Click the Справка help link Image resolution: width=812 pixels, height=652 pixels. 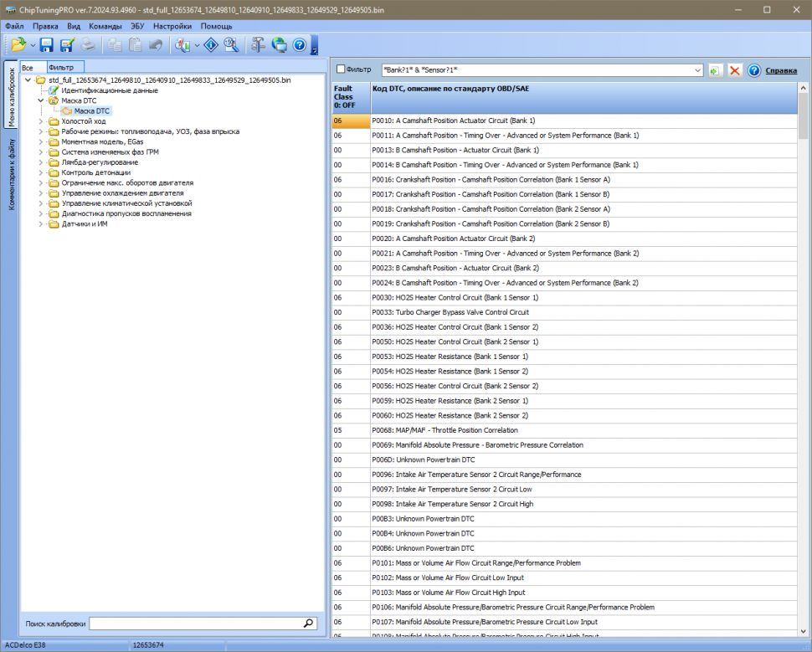tap(780, 70)
